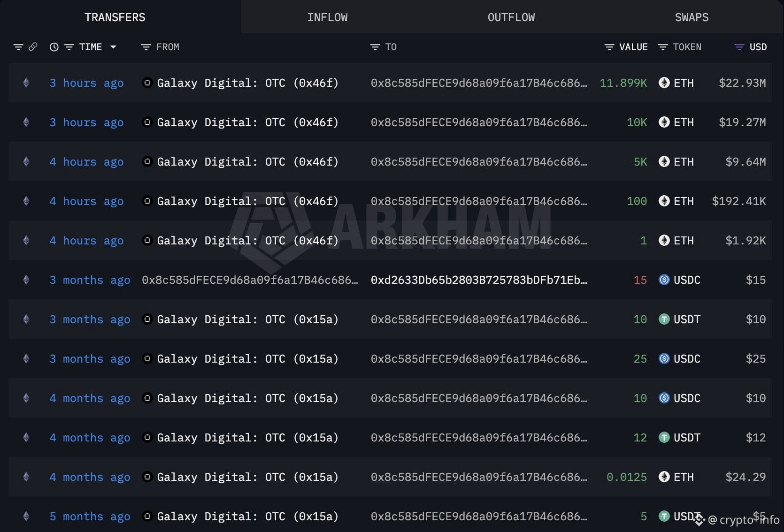Select the TRANSFERS tab
Image resolution: width=784 pixels, height=532 pixels.
(115, 17)
